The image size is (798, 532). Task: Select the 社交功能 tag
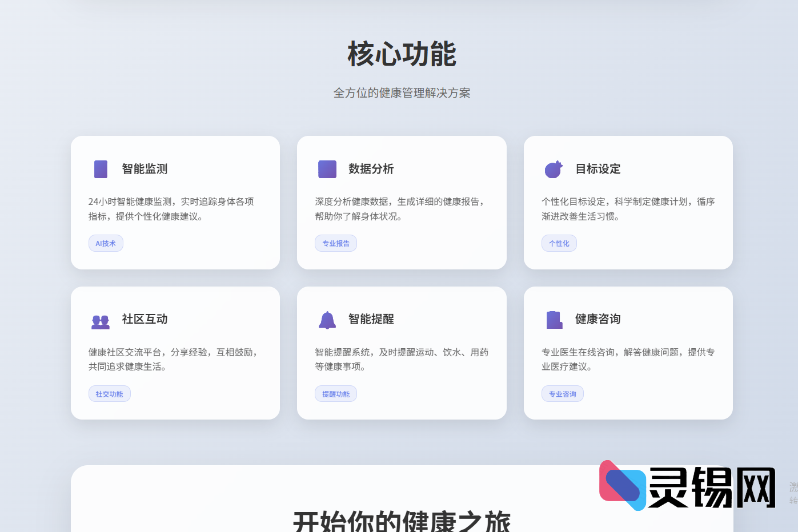point(109,394)
